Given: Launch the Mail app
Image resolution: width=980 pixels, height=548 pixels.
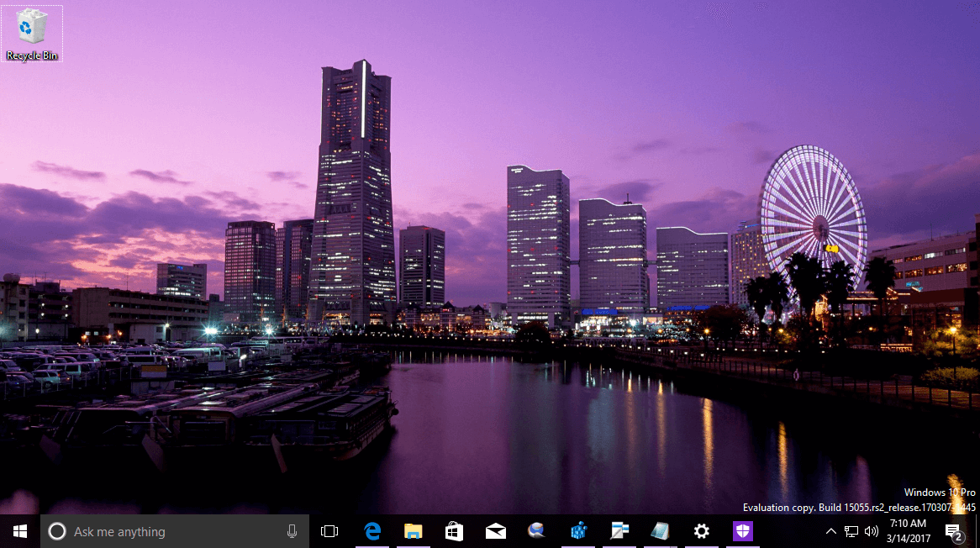Looking at the screenshot, I should 495,531.
